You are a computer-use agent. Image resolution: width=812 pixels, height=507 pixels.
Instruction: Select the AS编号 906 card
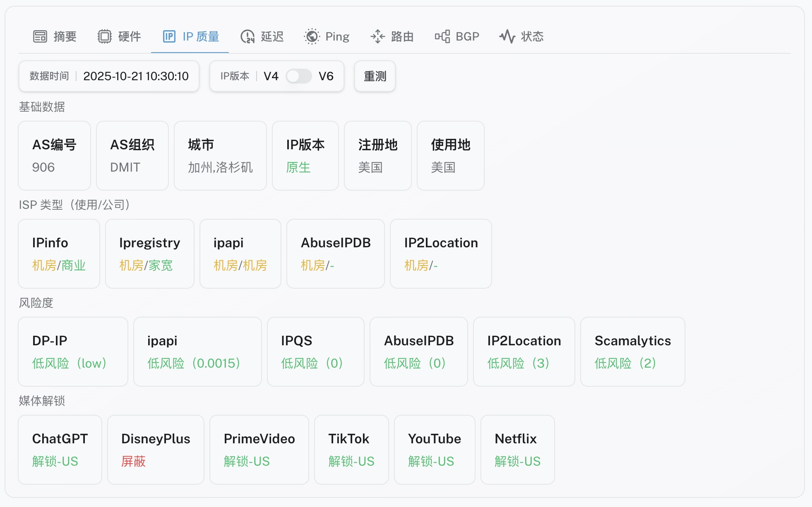click(54, 155)
